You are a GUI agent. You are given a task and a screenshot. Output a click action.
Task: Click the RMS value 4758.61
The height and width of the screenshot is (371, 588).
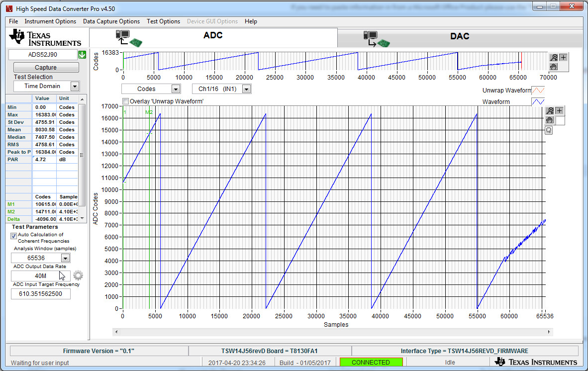click(45, 145)
